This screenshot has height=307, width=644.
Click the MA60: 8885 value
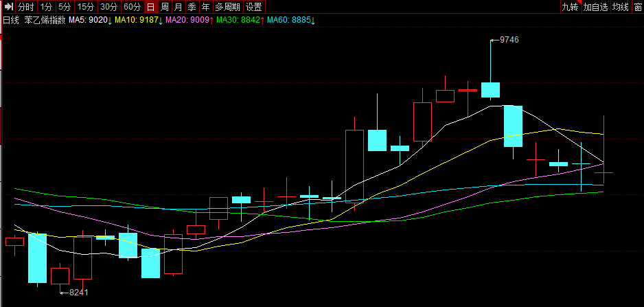289,20
